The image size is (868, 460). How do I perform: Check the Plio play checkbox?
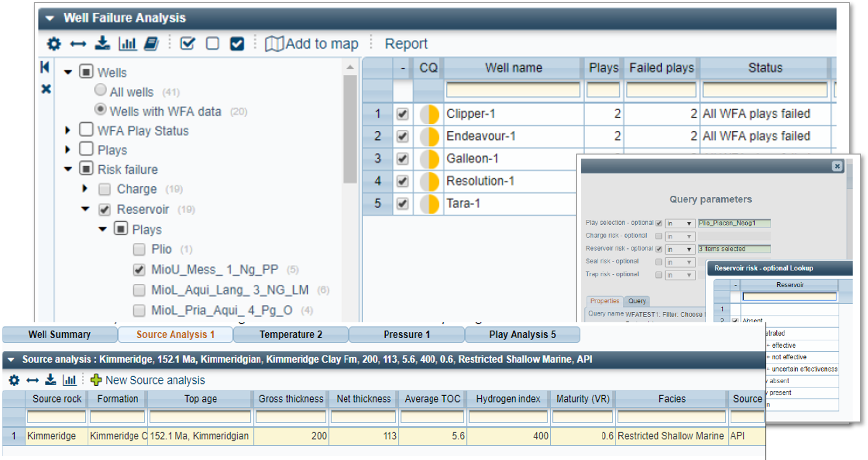point(139,249)
